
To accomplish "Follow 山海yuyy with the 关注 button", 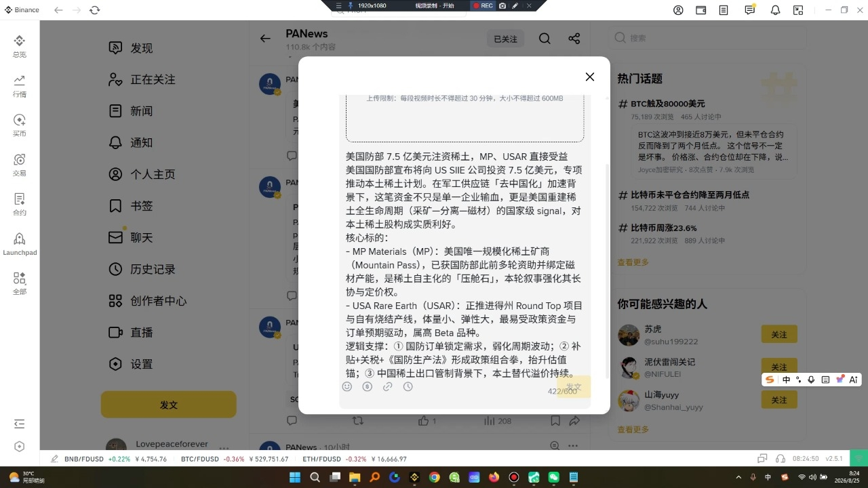I will click(x=779, y=400).
